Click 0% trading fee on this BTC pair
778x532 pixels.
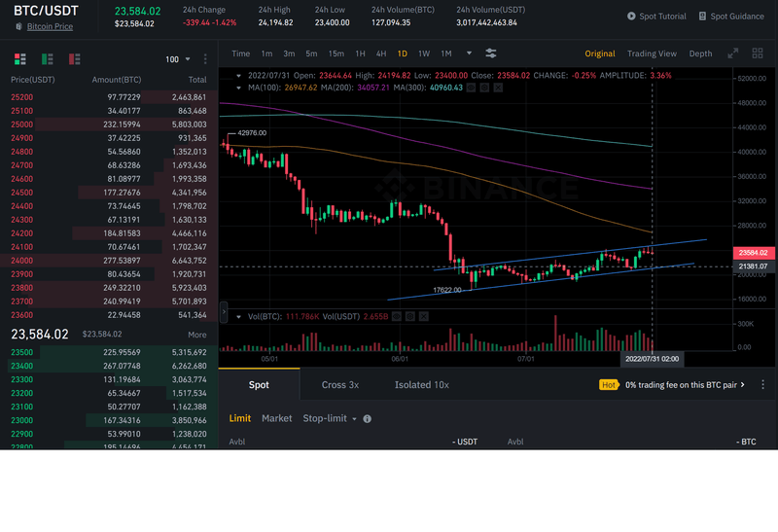coord(681,384)
